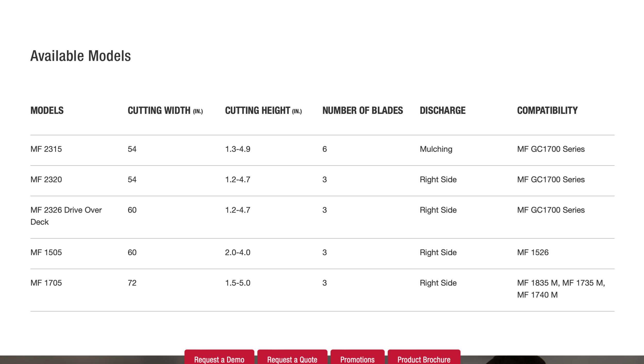
Task: Click the blade count 3 for MF 2326
Action: coord(325,210)
